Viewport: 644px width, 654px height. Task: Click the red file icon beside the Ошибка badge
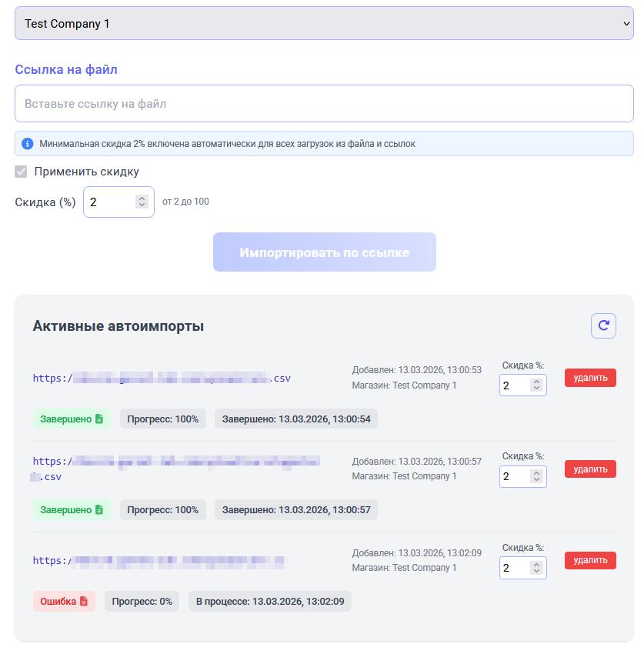82,601
